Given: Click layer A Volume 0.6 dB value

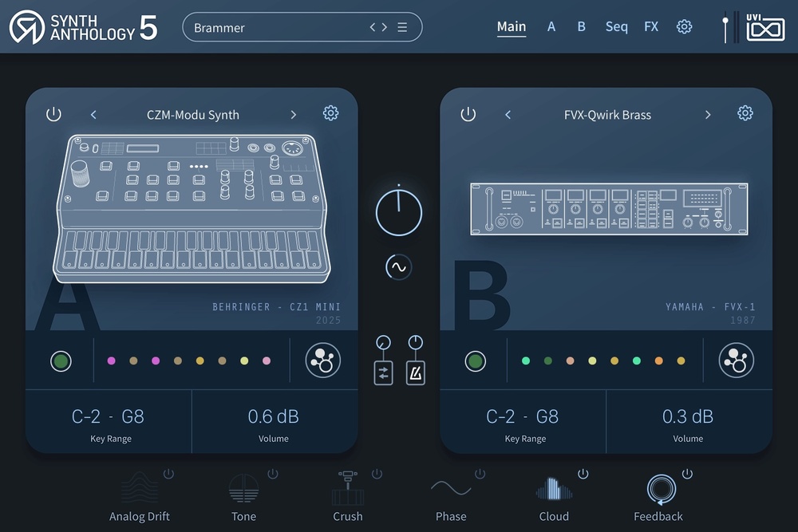Looking at the screenshot, I should (x=273, y=416).
